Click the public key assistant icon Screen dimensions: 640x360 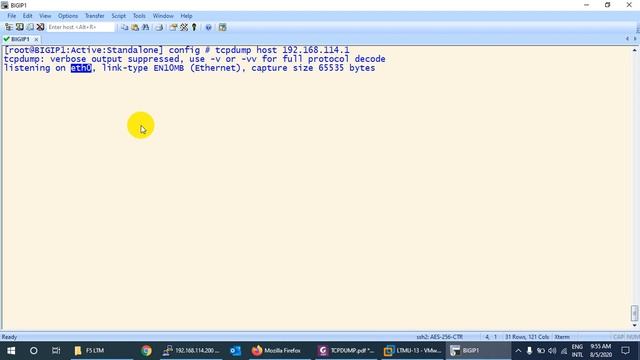click(x=194, y=27)
